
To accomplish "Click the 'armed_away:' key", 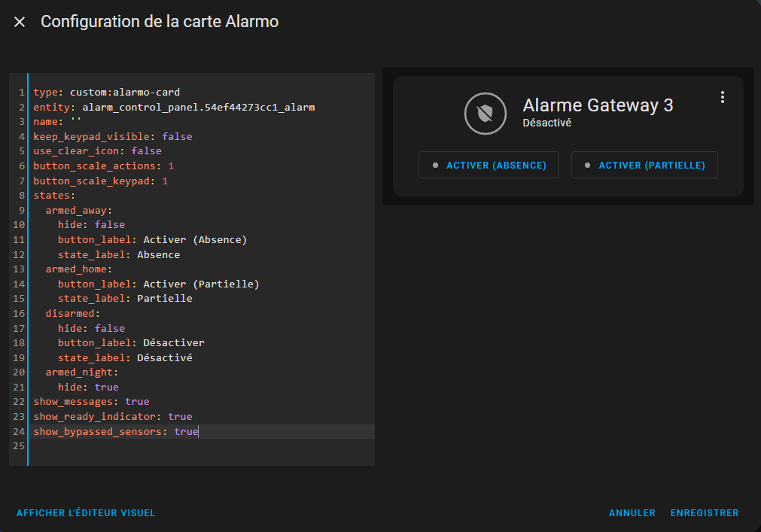I will coord(79,211).
